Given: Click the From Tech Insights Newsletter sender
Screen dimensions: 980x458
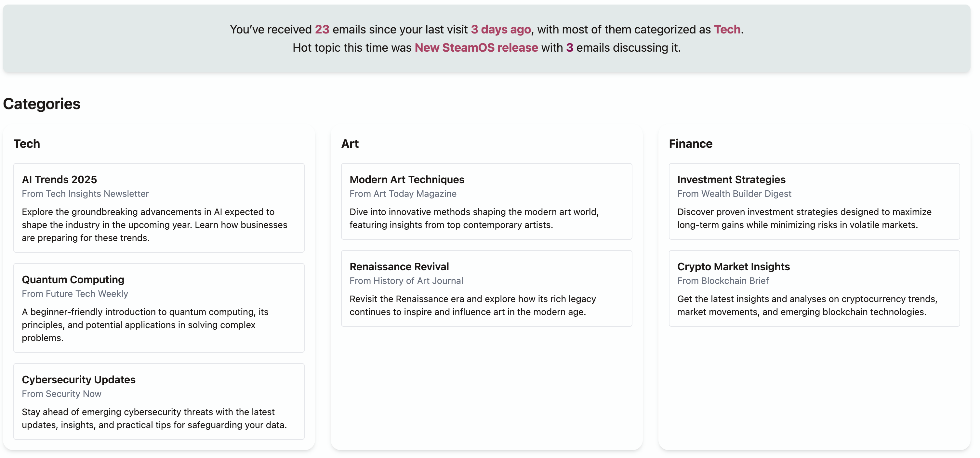Looking at the screenshot, I should (x=85, y=194).
